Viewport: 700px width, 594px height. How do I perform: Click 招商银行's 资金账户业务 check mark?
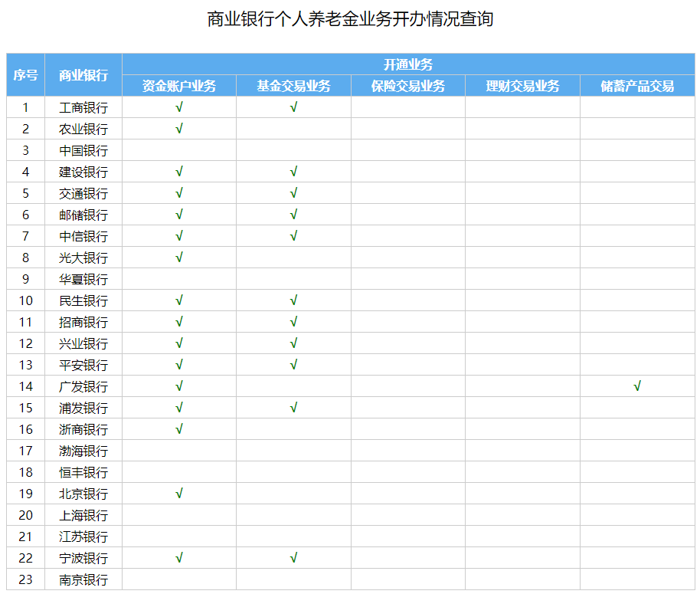pos(179,322)
